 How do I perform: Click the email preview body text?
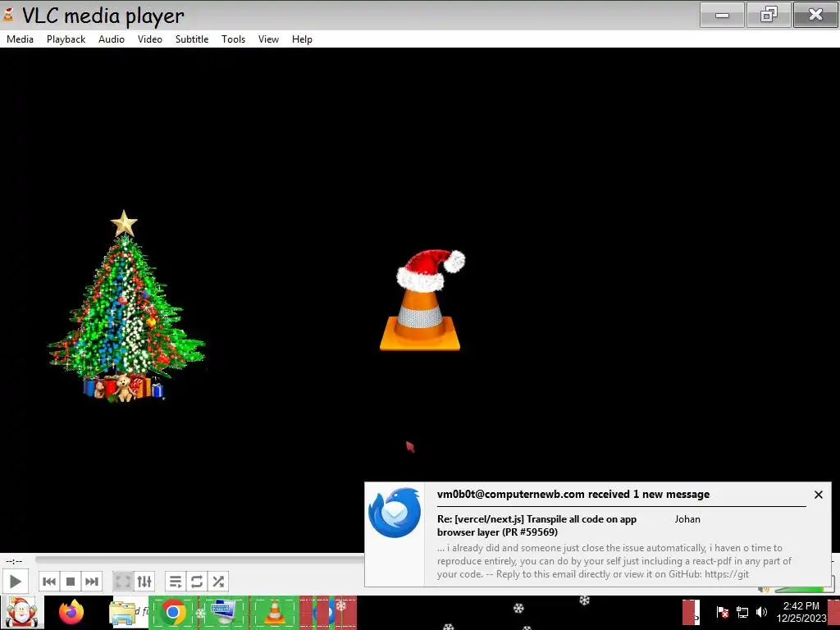614,561
